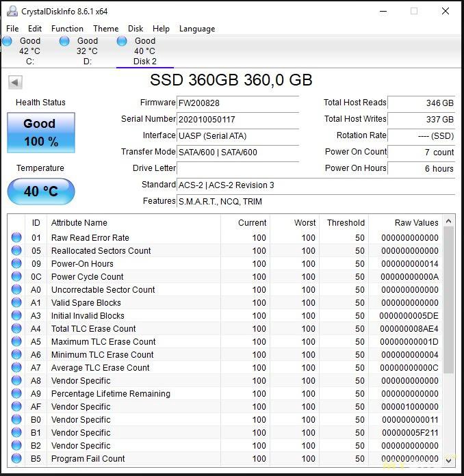Click status orb for Reallocated Sectors Count
The image size is (464, 476).
pos(16,251)
